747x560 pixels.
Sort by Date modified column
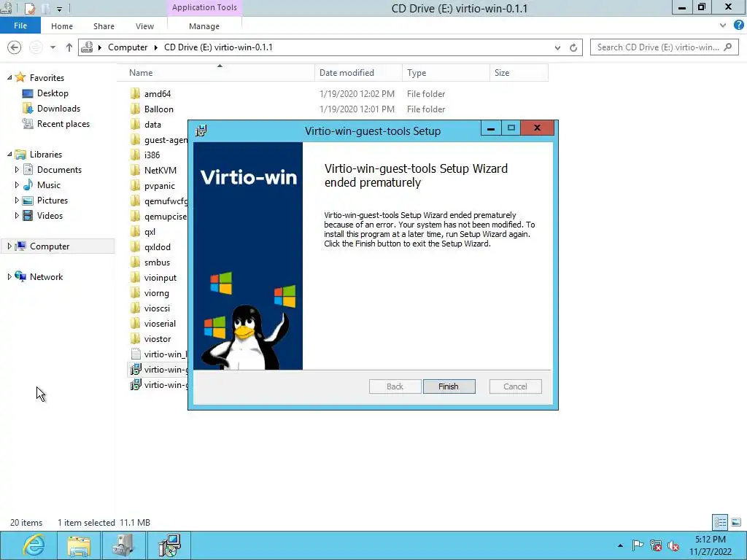point(358,73)
